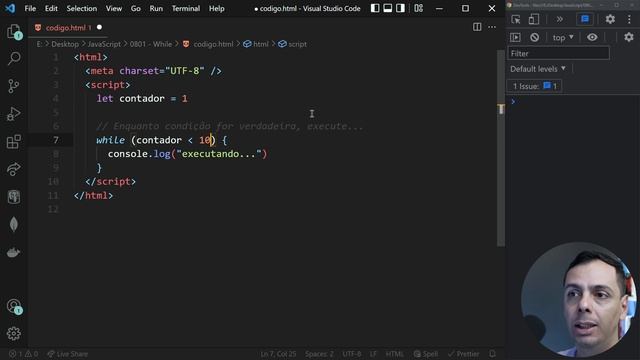Screen dimensions: 640x360
Task: Open the Help menu
Action: (217, 8)
